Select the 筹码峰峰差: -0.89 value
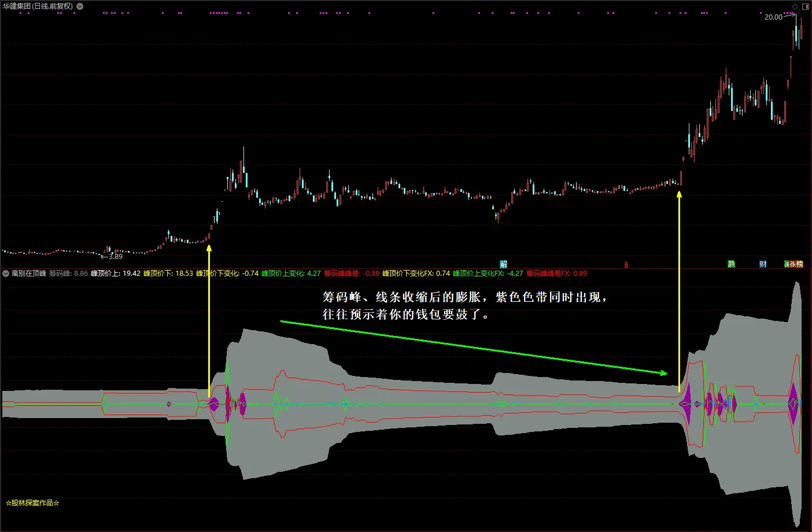812x532 pixels. [x=352, y=274]
